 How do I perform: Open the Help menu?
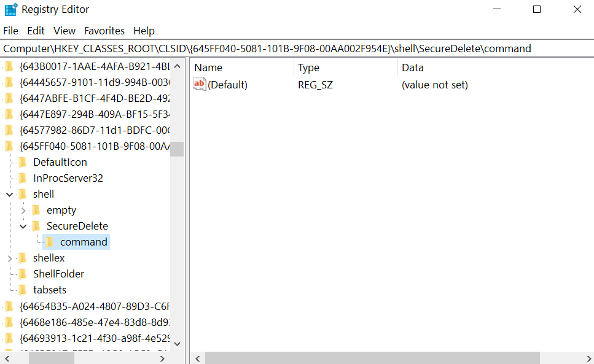(x=144, y=30)
